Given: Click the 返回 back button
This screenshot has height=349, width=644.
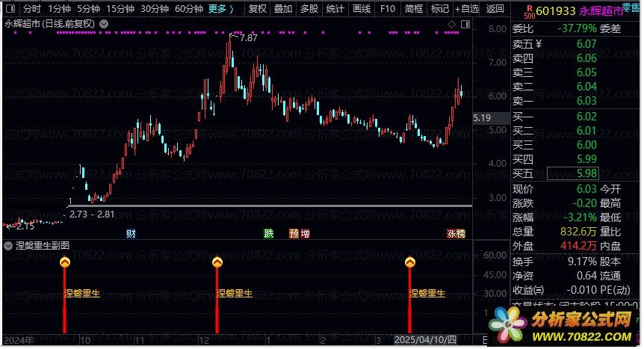Looking at the screenshot, I should pos(495,9).
